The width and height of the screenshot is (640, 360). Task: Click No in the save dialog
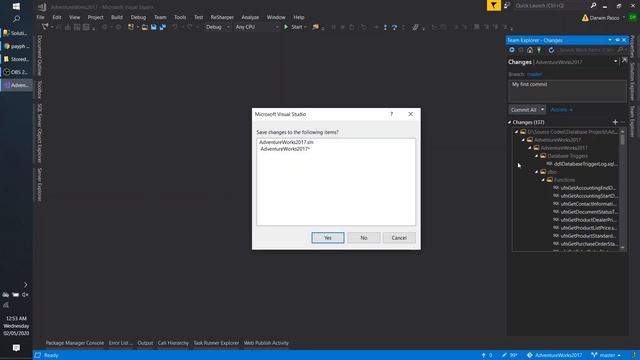(364, 238)
